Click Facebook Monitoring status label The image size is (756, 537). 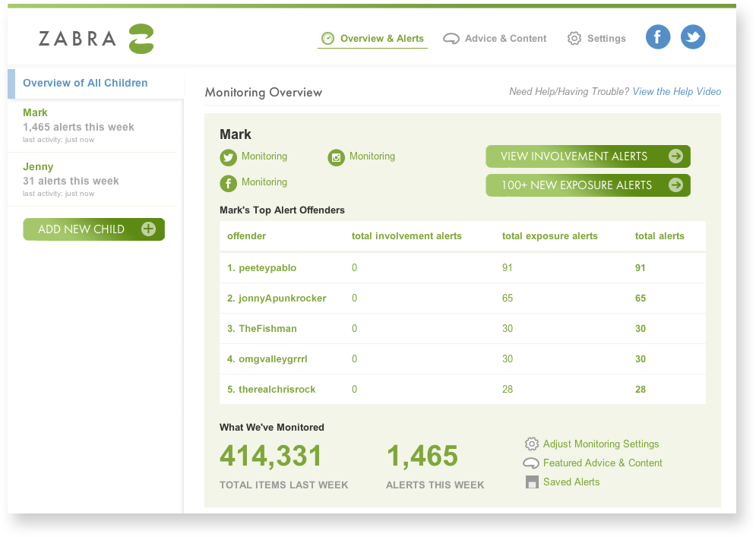click(x=264, y=182)
